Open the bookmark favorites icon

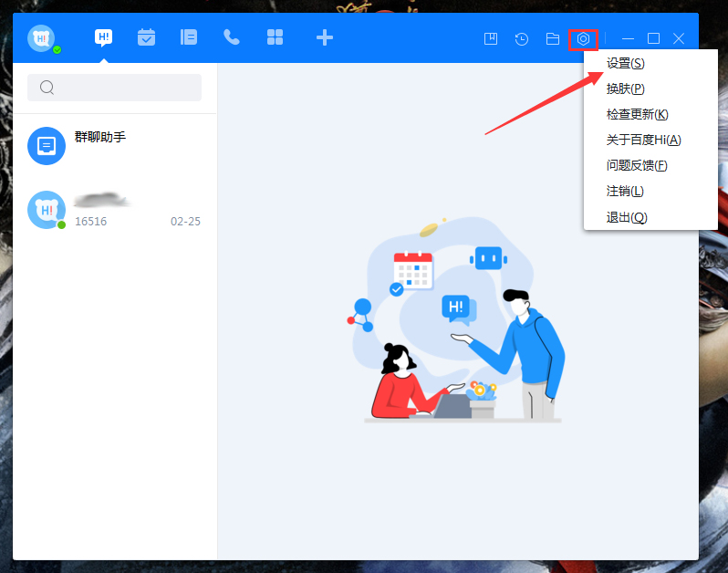click(491, 38)
